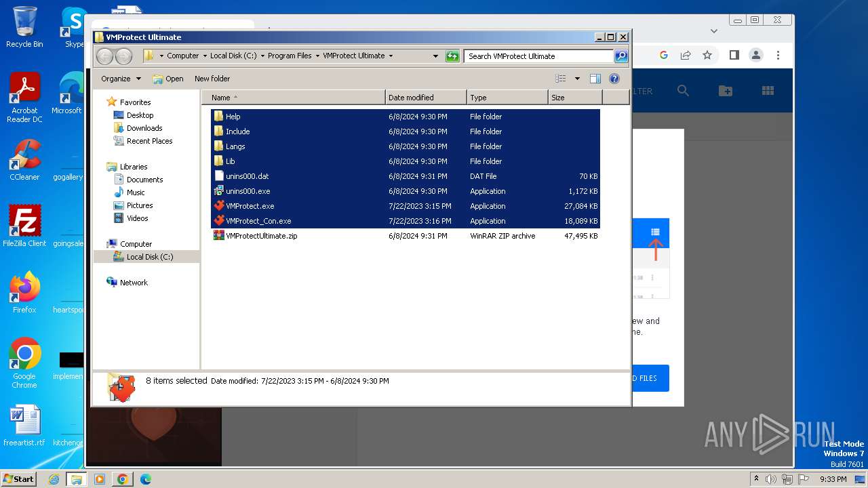Toggle the Chrome side panel icon
The width and height of the screenshot is (868, 488).
[x=734, y=55]
